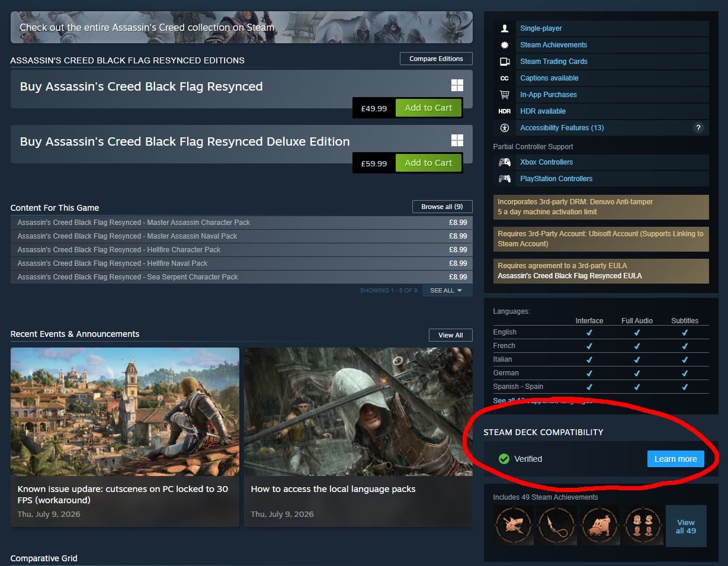Click View all 49 achievements
728x566 pixels.
coord(686,526)
